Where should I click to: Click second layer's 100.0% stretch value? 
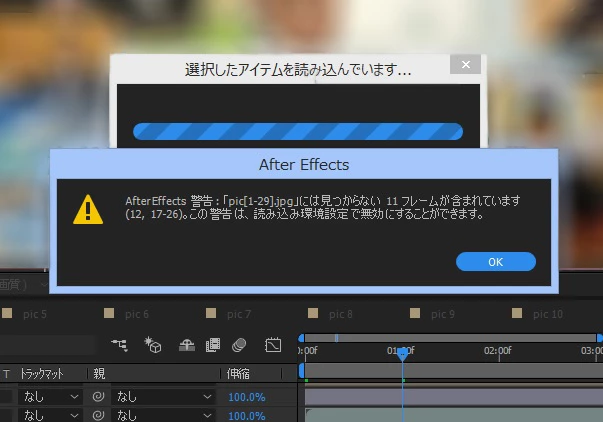coord(247,416)
